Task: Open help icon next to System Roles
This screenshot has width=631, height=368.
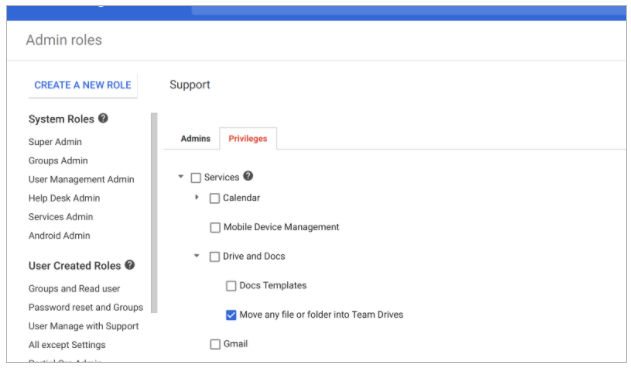Action: pyautogui.click(x=103, y=118)
